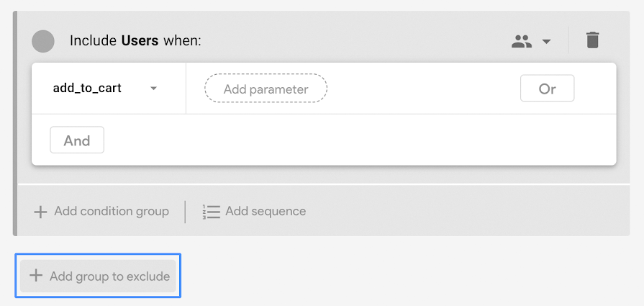Select the Add condition group label
This screenshot has height=306, width=644.
click(x=112, y=212)
